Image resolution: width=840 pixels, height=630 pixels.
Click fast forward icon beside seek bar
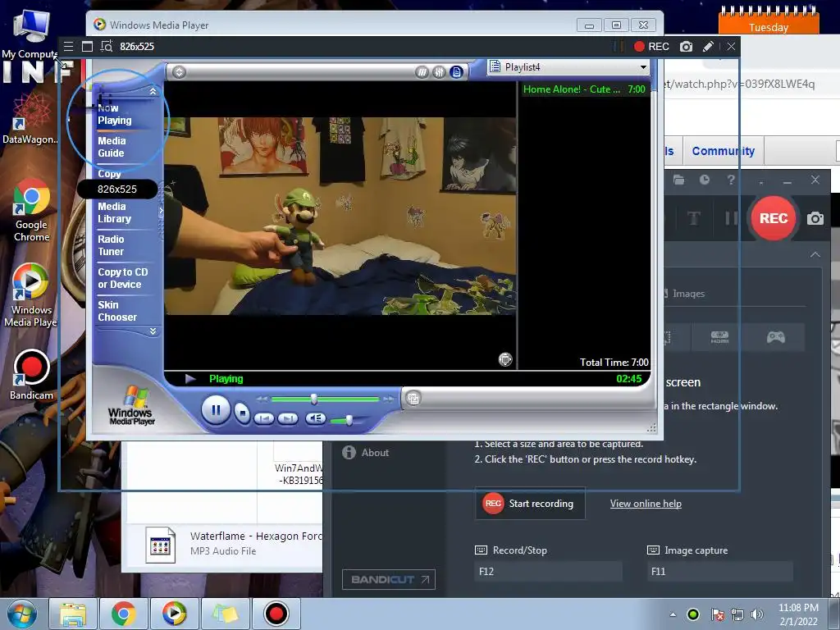point(388,399)
